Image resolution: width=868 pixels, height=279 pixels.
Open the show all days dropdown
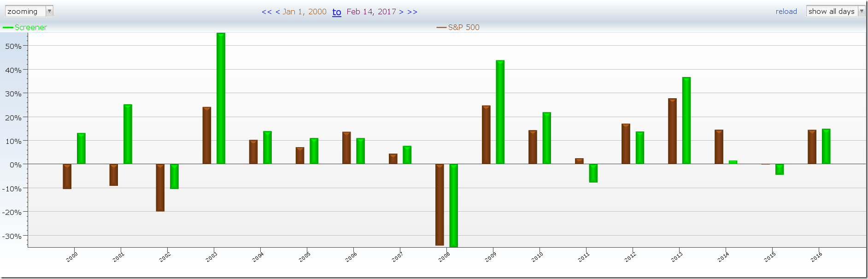836,11
